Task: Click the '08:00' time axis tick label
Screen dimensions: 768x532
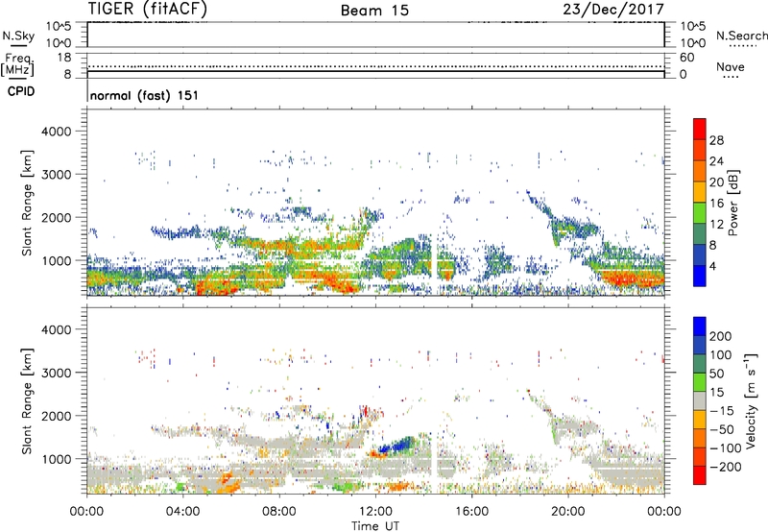Action: click(x=279, y=512)
